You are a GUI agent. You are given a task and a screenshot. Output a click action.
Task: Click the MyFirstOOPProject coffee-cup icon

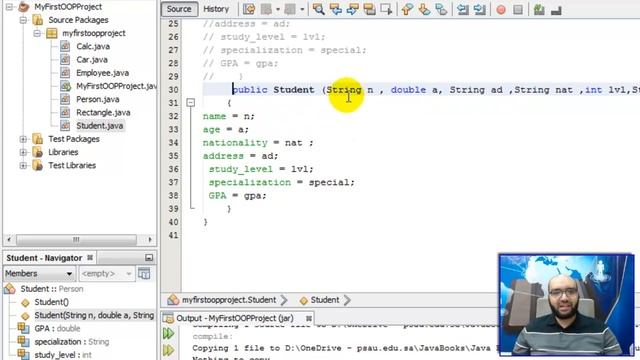[24, 7]
